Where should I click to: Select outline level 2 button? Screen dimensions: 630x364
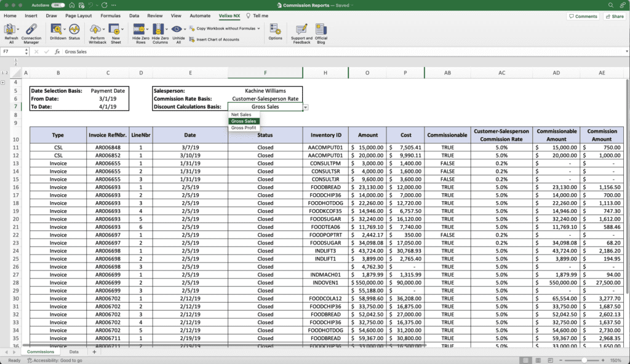[x=6, y=73]
